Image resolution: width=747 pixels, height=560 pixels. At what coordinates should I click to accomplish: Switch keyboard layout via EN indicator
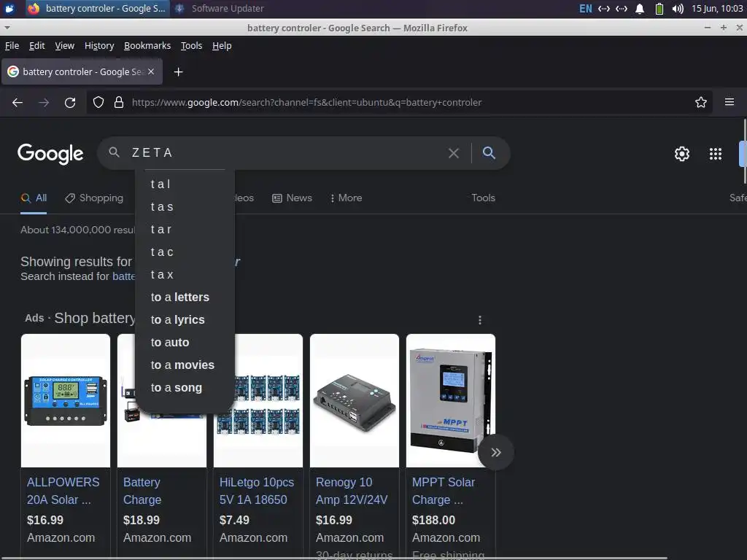pos(586,9)
